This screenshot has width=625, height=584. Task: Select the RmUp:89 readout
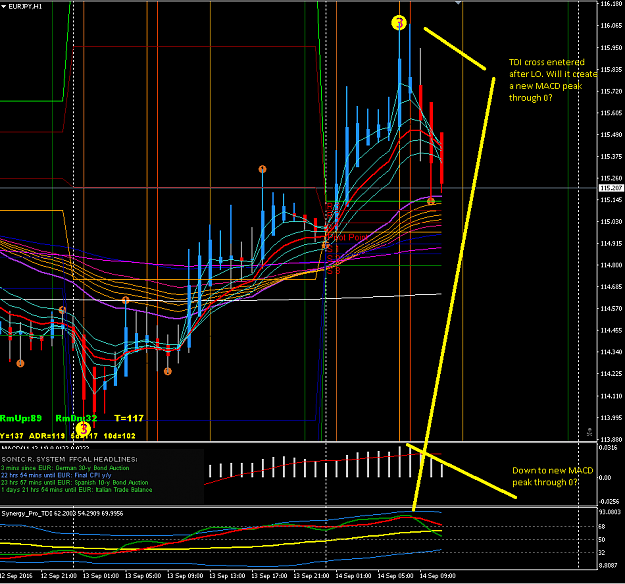click(x=21, y=418)
